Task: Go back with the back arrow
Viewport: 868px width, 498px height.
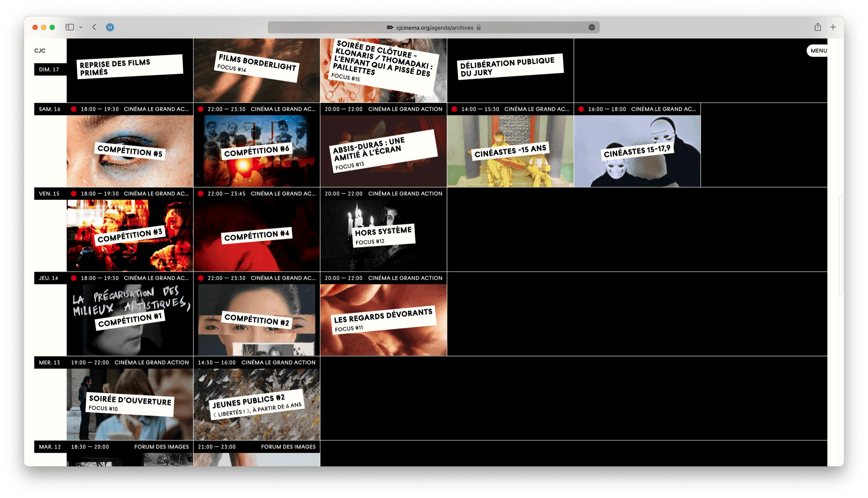Action: tap(94, 27)
